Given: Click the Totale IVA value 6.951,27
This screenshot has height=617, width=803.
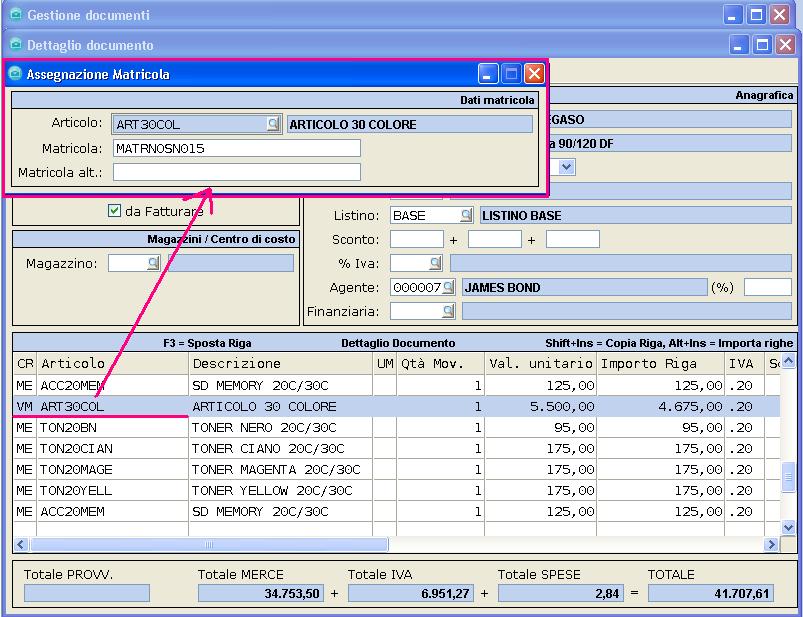Looking at the screenshot, I should click(411, 593).
